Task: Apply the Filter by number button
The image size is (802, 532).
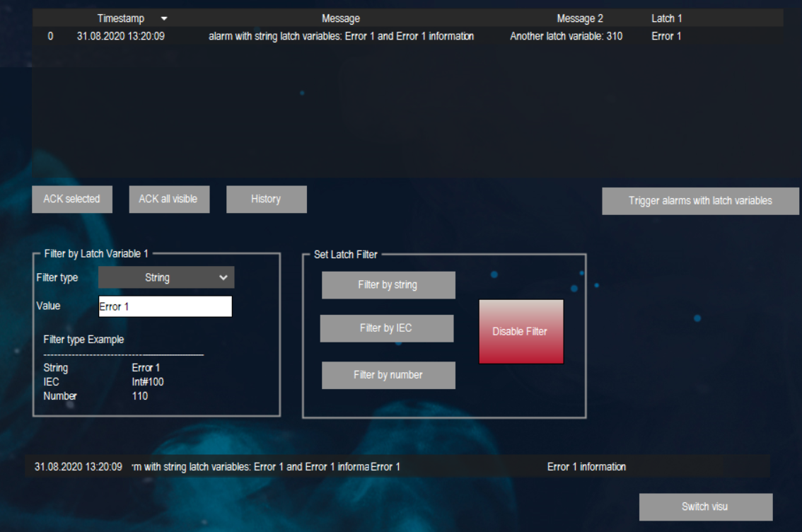Action: click(388, 375)
